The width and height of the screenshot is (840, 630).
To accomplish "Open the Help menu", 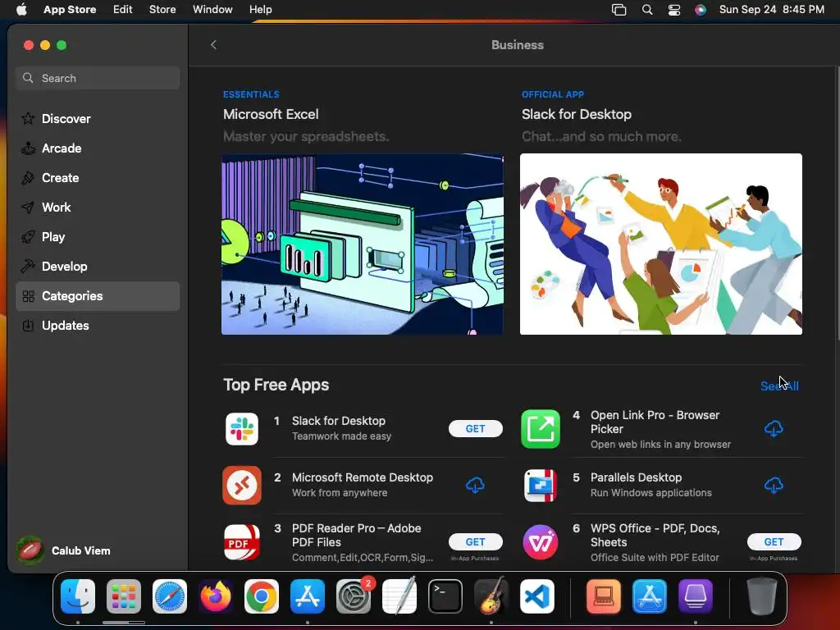I will pos(260,10).
